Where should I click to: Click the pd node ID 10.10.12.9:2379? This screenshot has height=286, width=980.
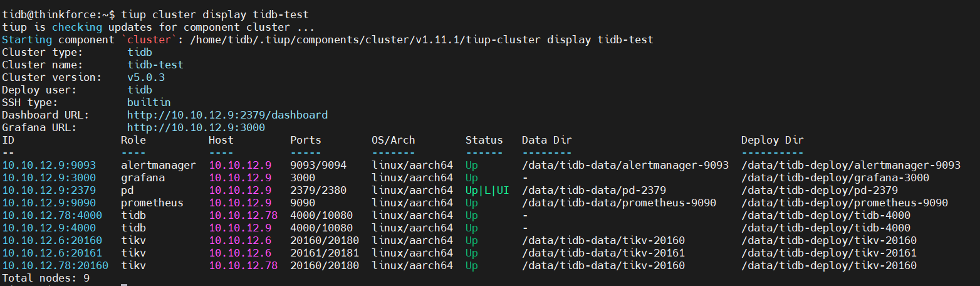(49, 191)
